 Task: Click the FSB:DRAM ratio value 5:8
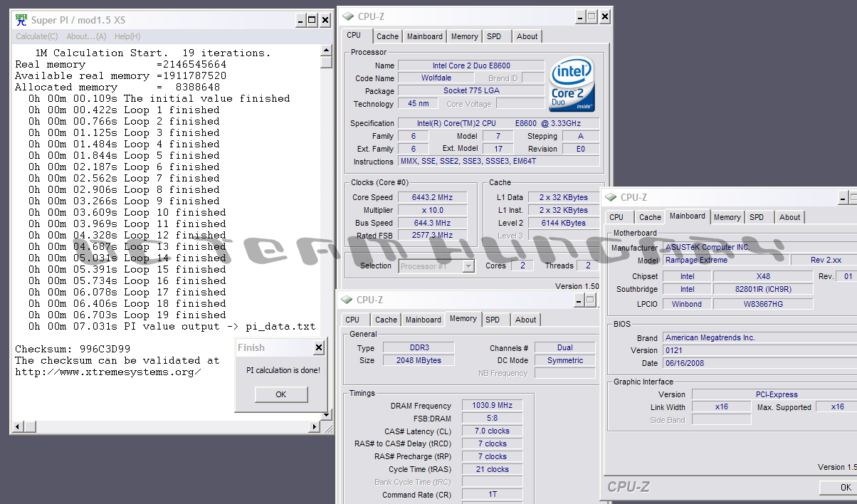click(x=493, y=419)
